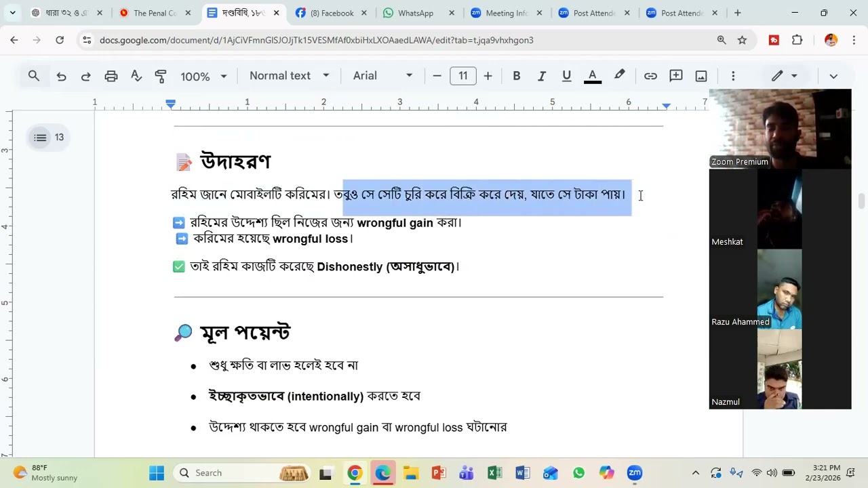
Task: Select Razu Ahammed's video thumbnail
Action: [780, 289]
